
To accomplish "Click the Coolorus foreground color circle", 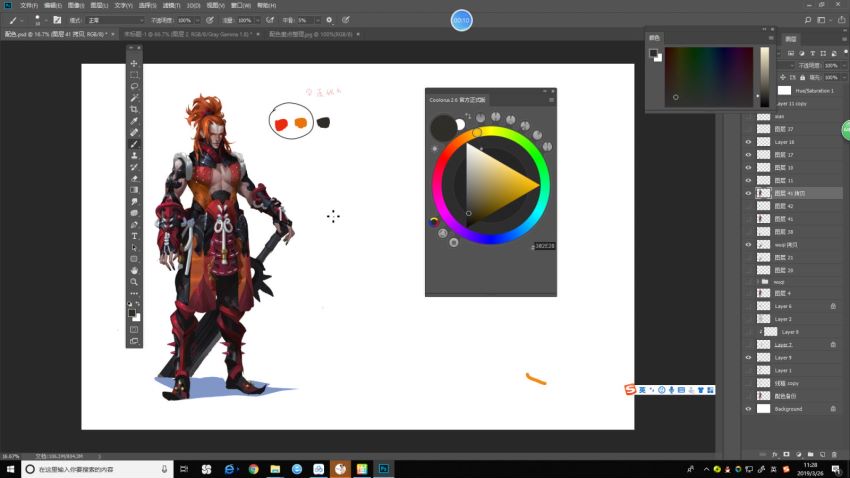I will click(x=443, y=128).
